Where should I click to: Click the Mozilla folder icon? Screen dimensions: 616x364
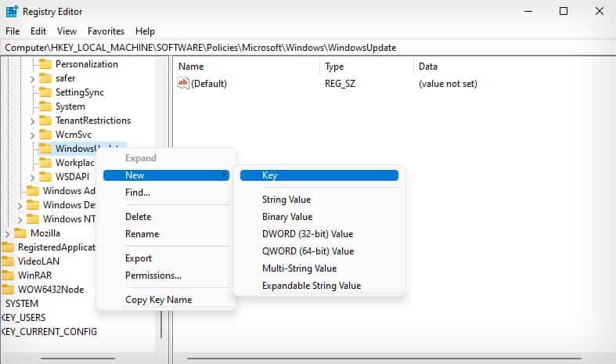(x=20, y=232)
